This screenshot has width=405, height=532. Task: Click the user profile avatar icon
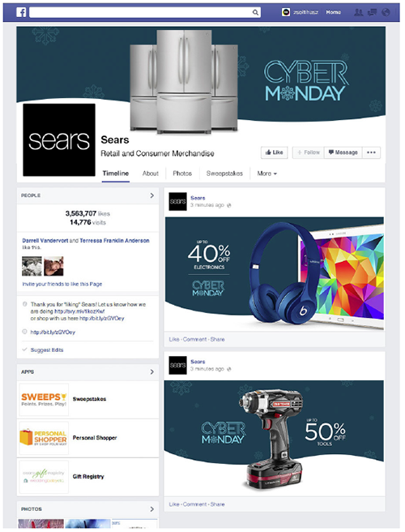coord(286,12)
